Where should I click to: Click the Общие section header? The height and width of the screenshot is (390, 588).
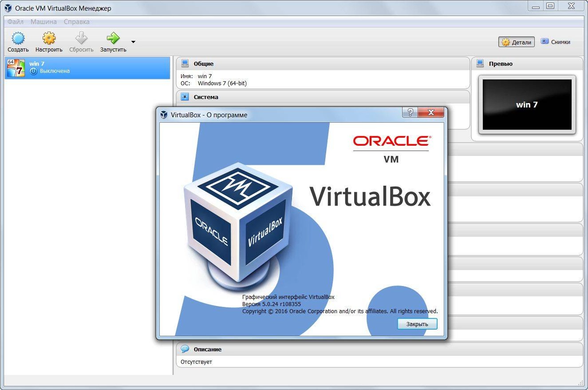point(323,64)
